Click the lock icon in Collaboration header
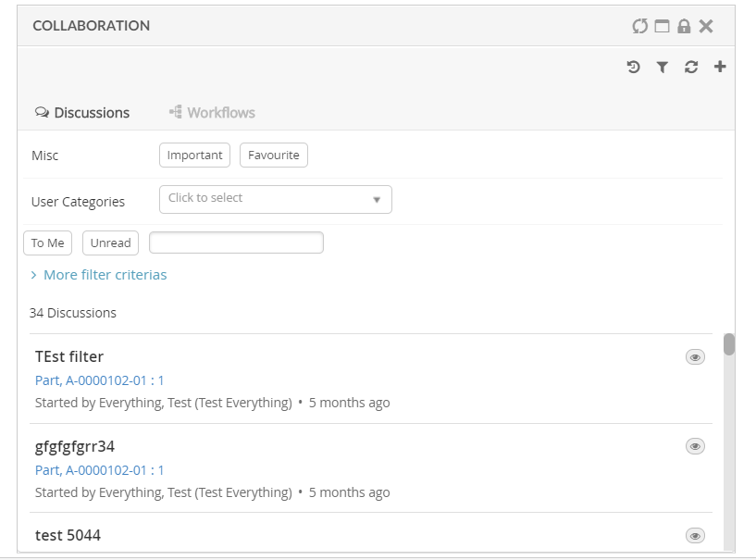Screen dimensions: 756x560 (684, 26)
